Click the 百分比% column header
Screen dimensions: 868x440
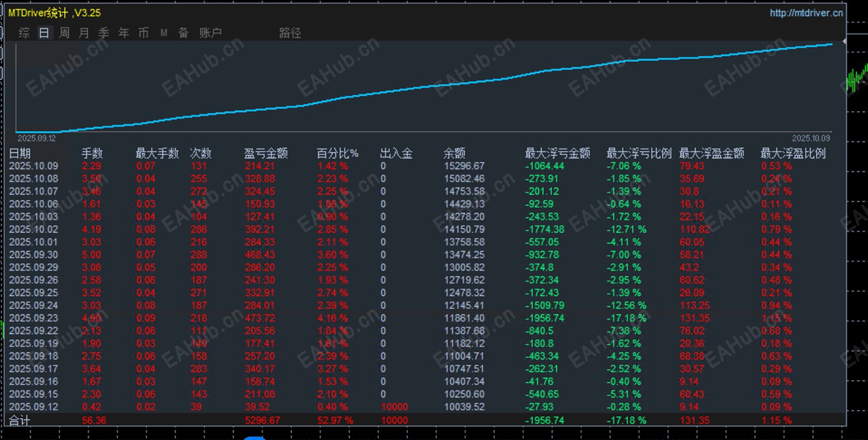pyautogui.click(x=337, y=154)
